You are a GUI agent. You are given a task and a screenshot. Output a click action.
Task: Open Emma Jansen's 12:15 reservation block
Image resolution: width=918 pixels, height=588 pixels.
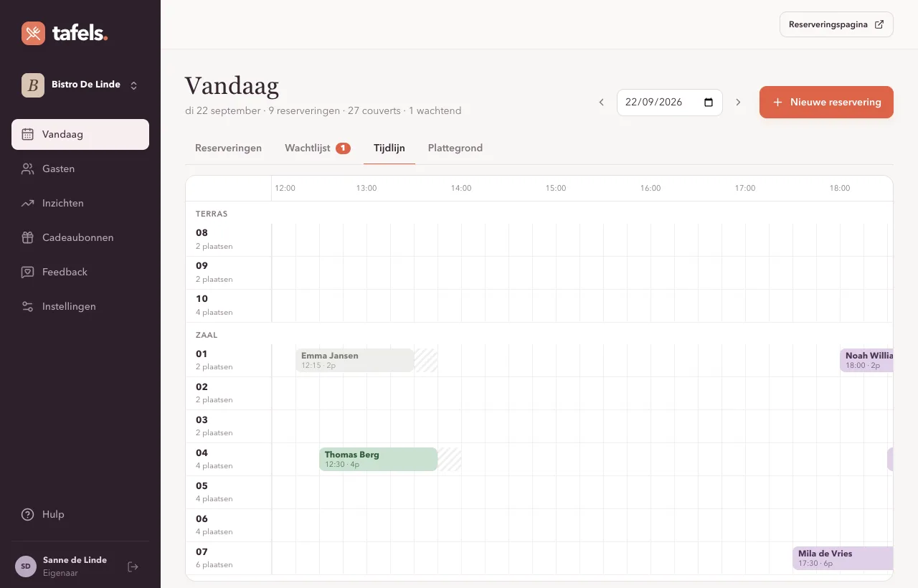(x=355, y=360)
